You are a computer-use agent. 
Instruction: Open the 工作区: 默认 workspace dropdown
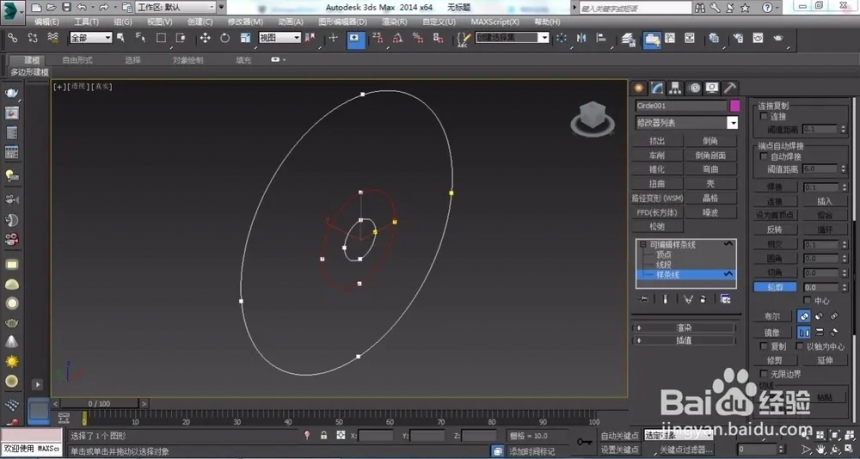click(176, 8)
